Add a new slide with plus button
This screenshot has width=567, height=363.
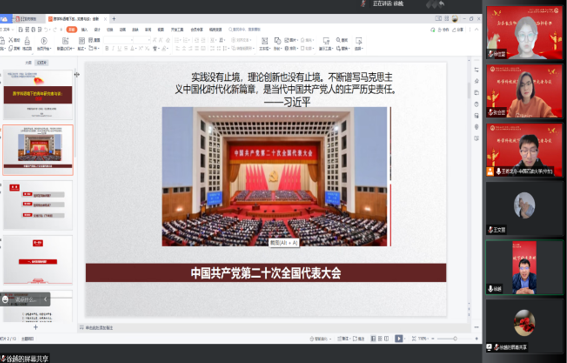(35, 327)
